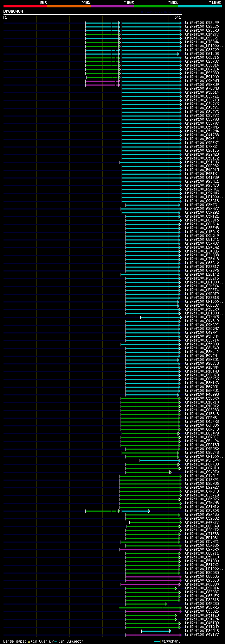Screen dimensions: 225x644
Task: Select the UniRef100_C1GRI0 entry
Action: click(202, 402)
